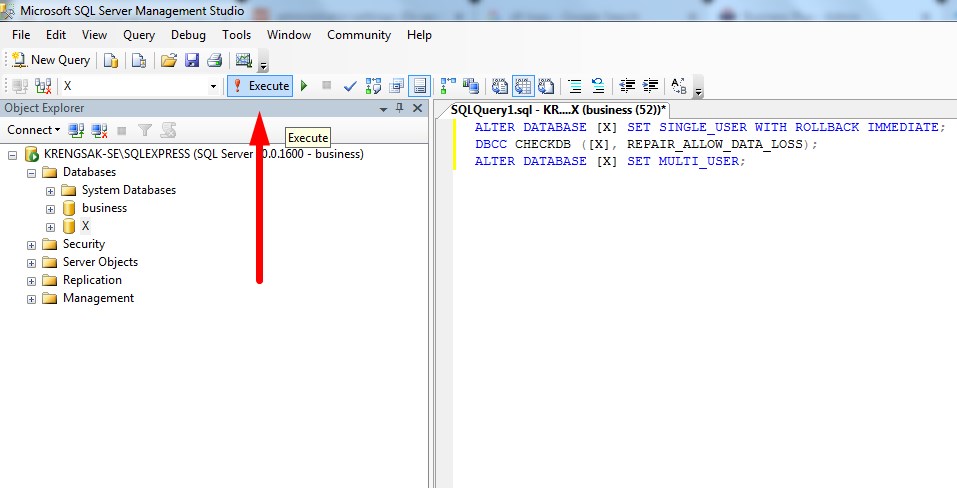Click the Cancel Executing Query stop icon

[327, 85]
